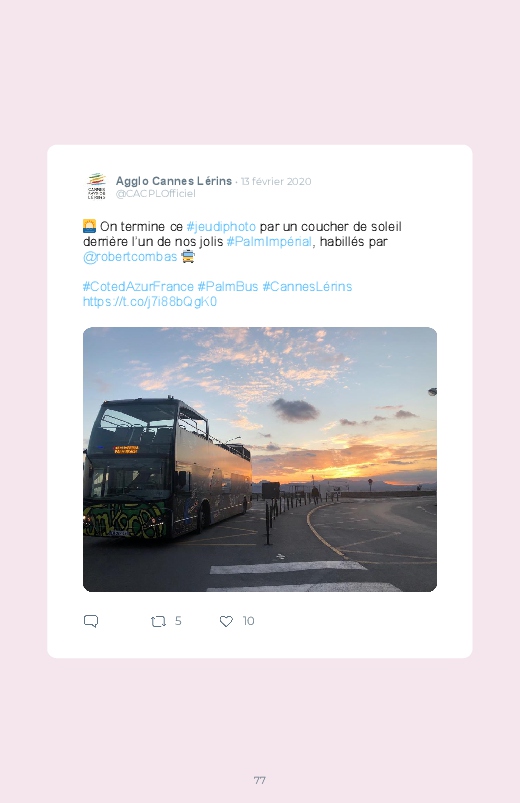Click the bus emoji after @robertcombas
Screen dimensions: 520x803
pos(188,256)
